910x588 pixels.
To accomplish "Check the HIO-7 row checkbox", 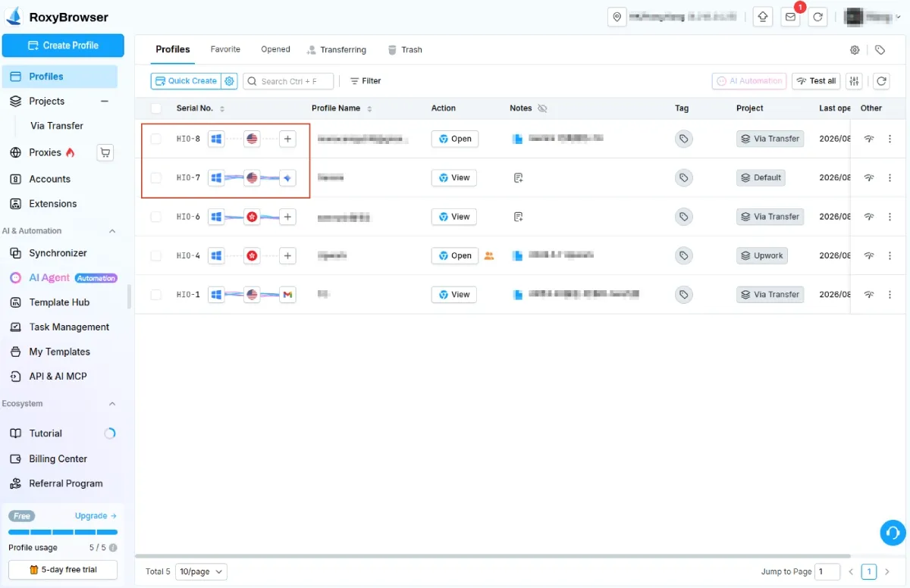I will [x=156, y=178].
